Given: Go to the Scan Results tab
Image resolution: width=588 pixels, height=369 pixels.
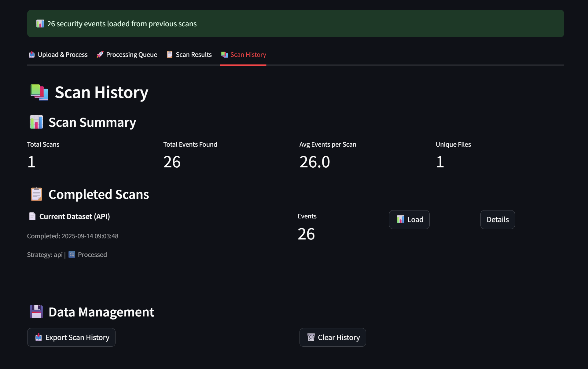Looking at the screenshot, I should (189, 55).
